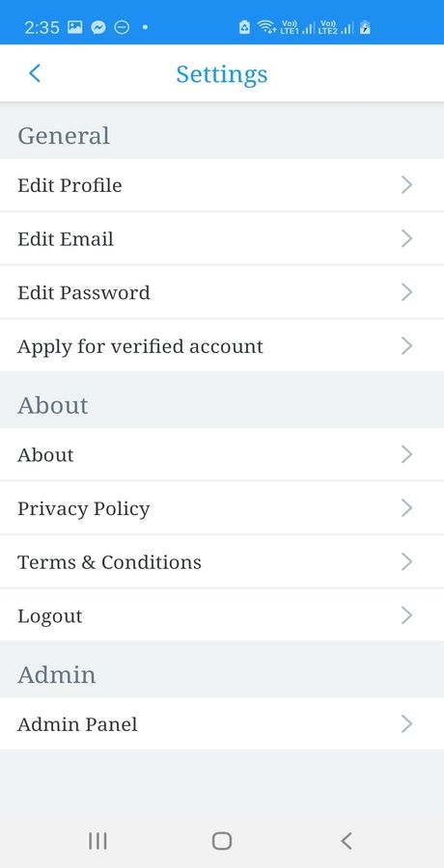Open Edit Profile settings
Screen dimensions: 444x868
click(222, 185)
